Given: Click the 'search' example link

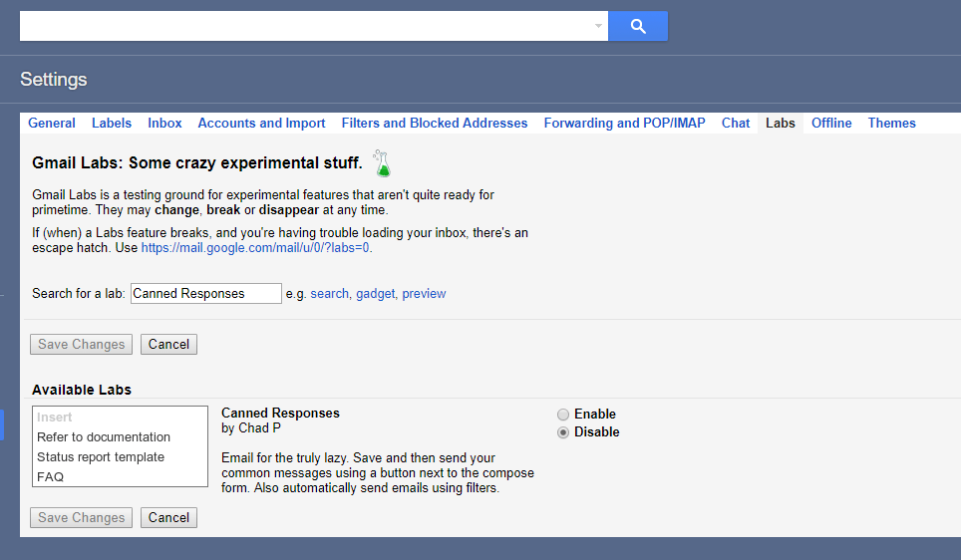Looking at the screenshot, I should point(329,294).
